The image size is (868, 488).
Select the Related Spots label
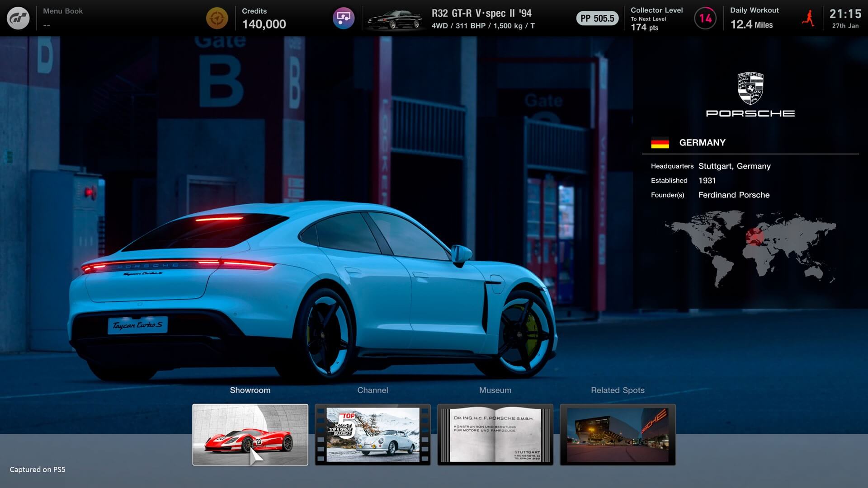point(618,390)
